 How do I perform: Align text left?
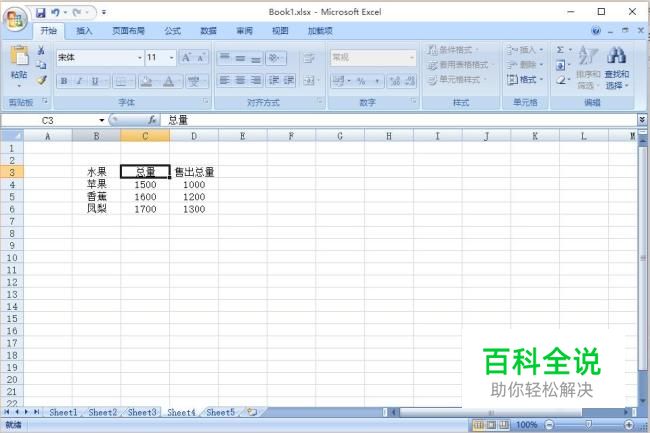click(x=225, y=80)
